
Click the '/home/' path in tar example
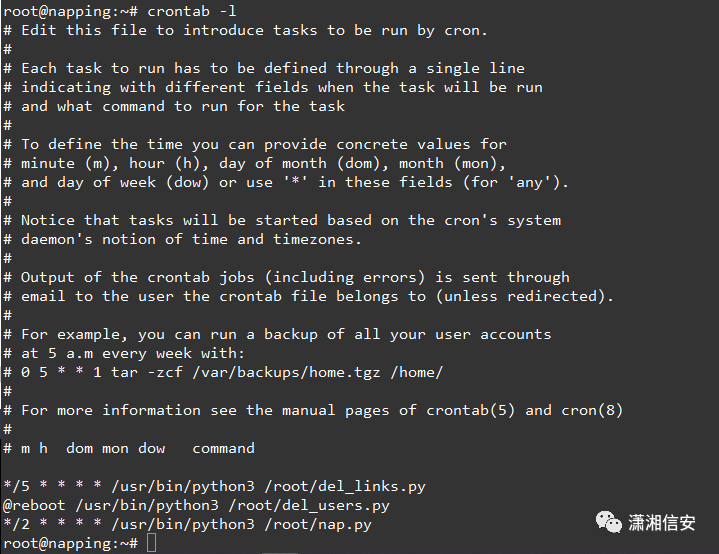(x=416, y=372)
